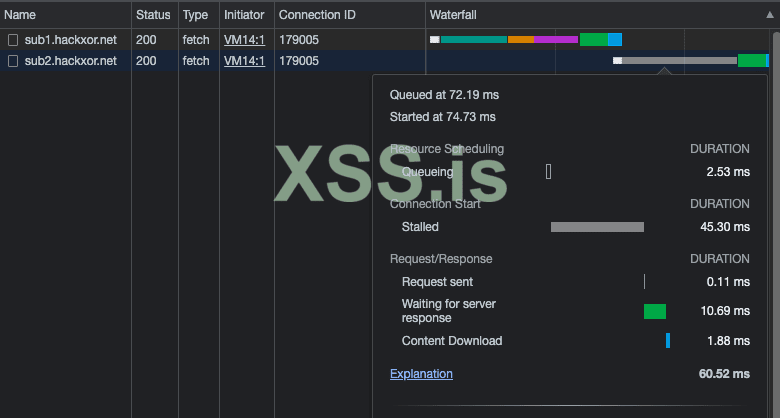Click the green Waiting for server response bar
Image resolution: width=780 pixels, height=418 pixels.
(x=655, y=312)
